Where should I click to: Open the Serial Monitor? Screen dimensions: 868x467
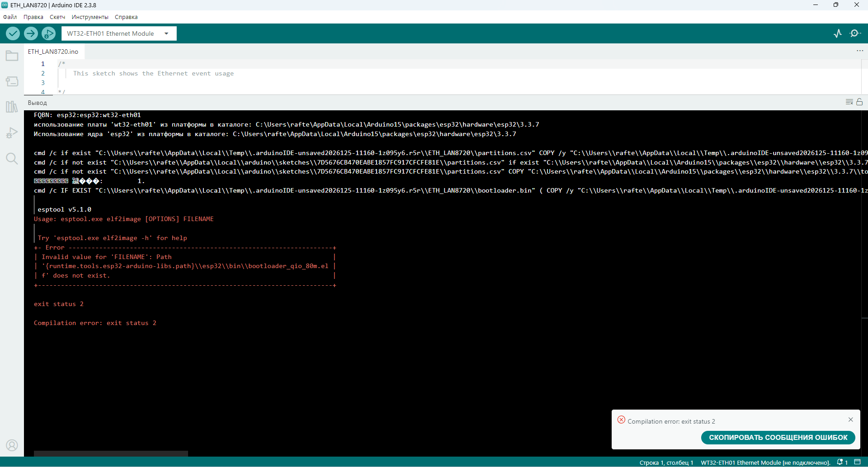coord(855,33)
